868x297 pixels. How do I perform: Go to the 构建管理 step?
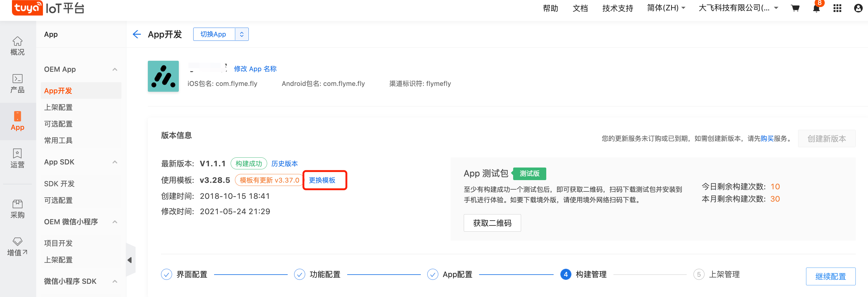[x=583, y=274]
